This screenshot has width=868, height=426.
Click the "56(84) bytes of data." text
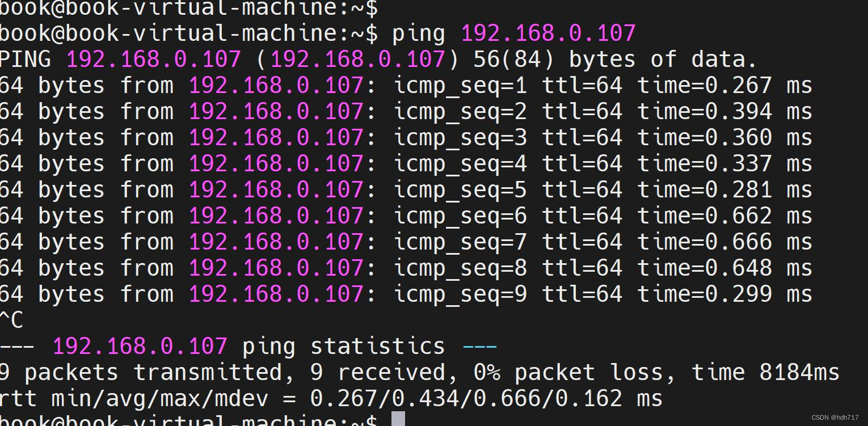point(615,60)
